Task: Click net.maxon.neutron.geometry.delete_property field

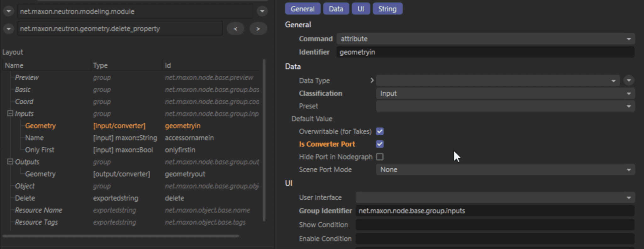Action: pyautogui.click(x=120, y=29)
